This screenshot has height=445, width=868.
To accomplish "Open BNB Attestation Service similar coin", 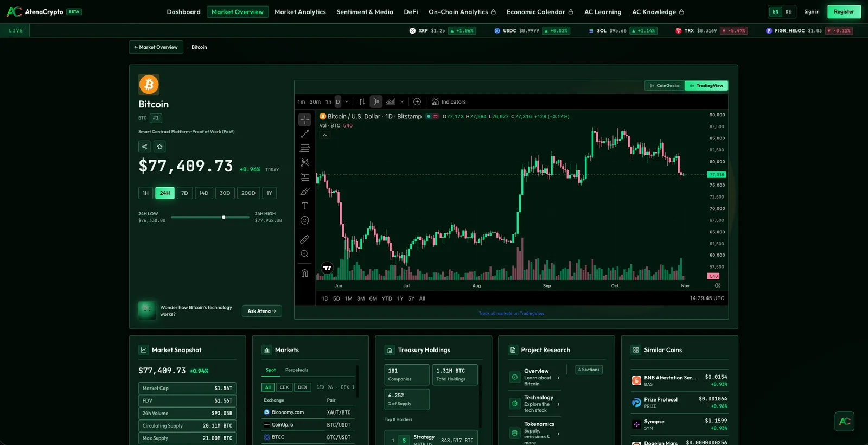I will click(x=680, y=380).
